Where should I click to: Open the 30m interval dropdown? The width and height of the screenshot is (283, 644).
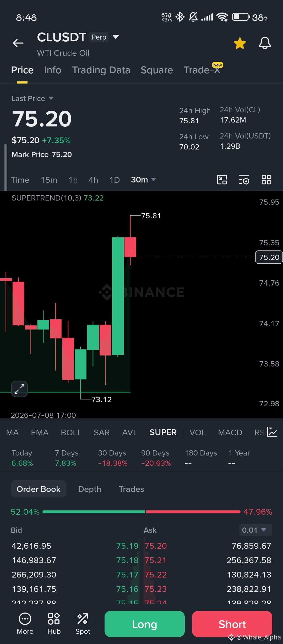point(143,180)
